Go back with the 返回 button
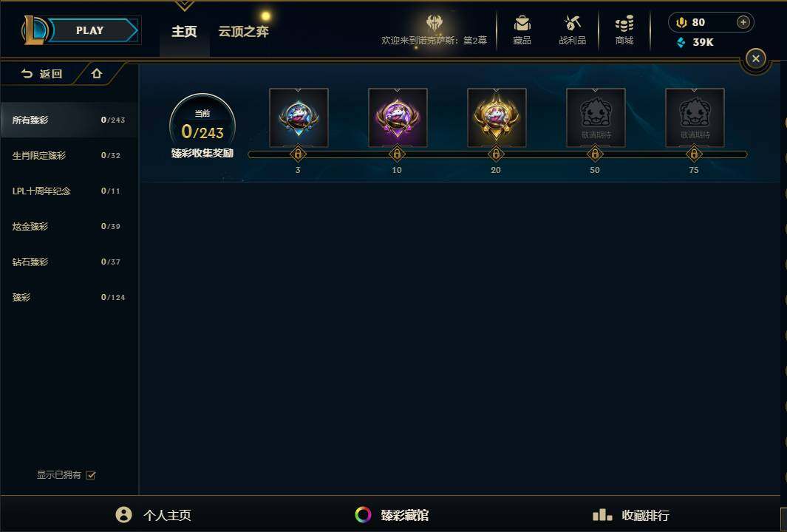 point(41,74)
